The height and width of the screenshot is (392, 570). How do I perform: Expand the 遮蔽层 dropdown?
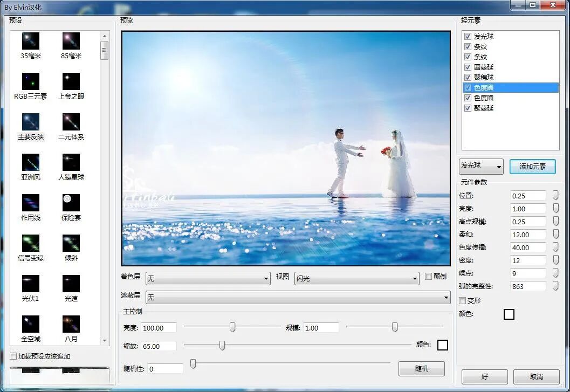click(x=298, y=297)
